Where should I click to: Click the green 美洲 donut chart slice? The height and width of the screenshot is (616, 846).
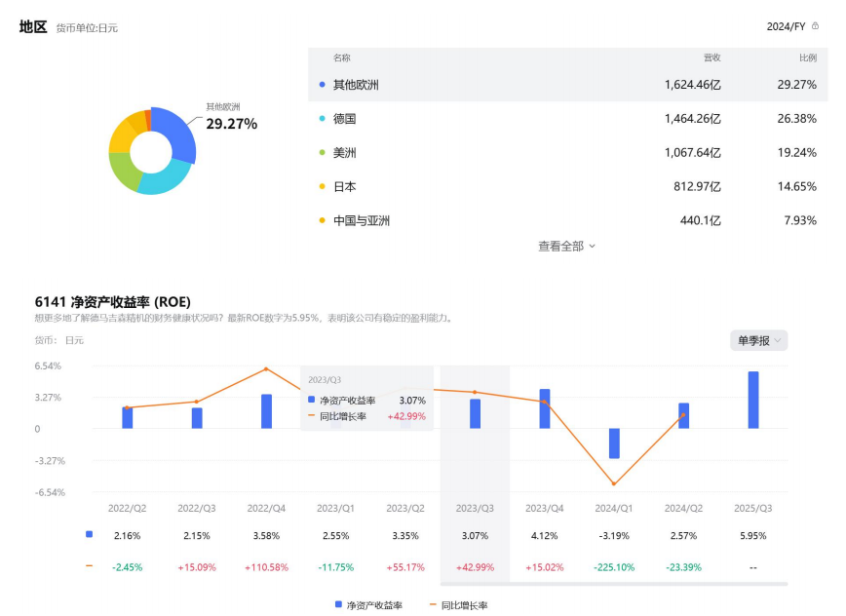point(123,170)
